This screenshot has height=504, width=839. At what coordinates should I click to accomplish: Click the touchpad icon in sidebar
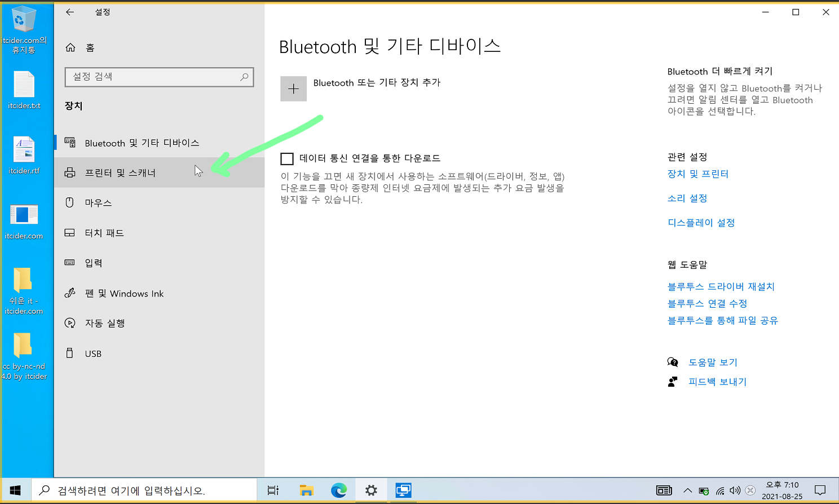coord(70,233)
